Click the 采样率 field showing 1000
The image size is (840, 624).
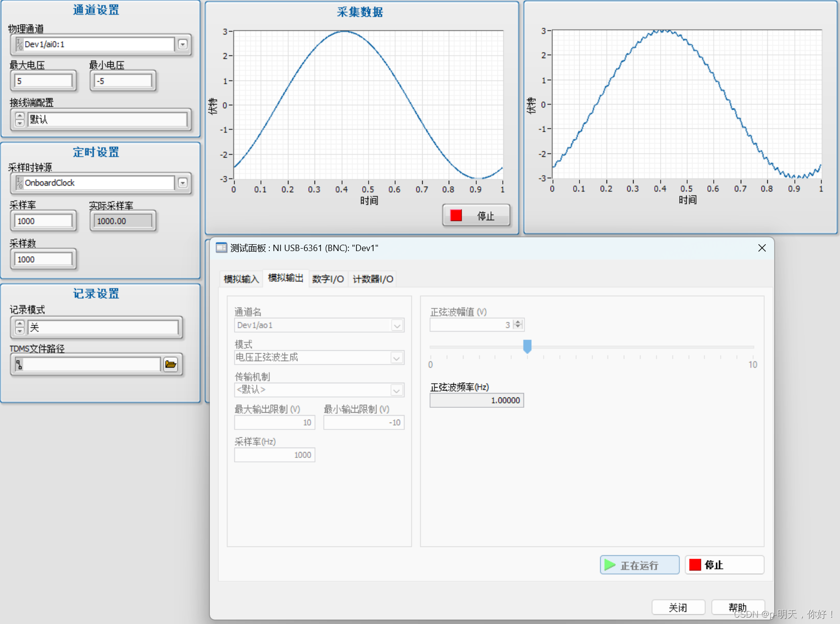tap(43, 221)
